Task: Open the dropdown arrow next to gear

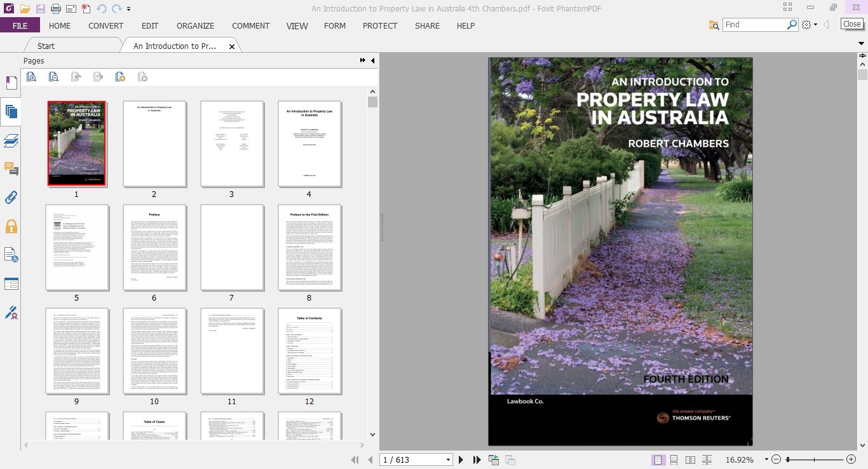Action: click(815, 25)
